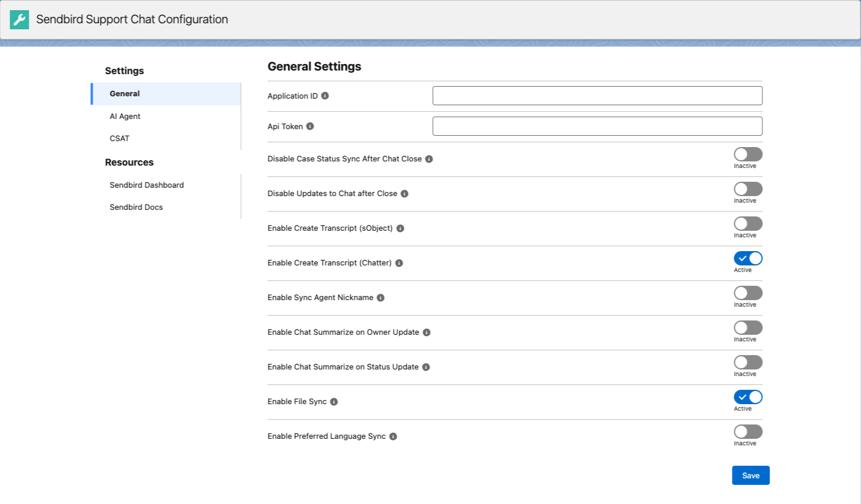This screenshot has height=504, width=861.
Task: Click the Enable Sync Agent Nickname label
Action: pos(320,298)
